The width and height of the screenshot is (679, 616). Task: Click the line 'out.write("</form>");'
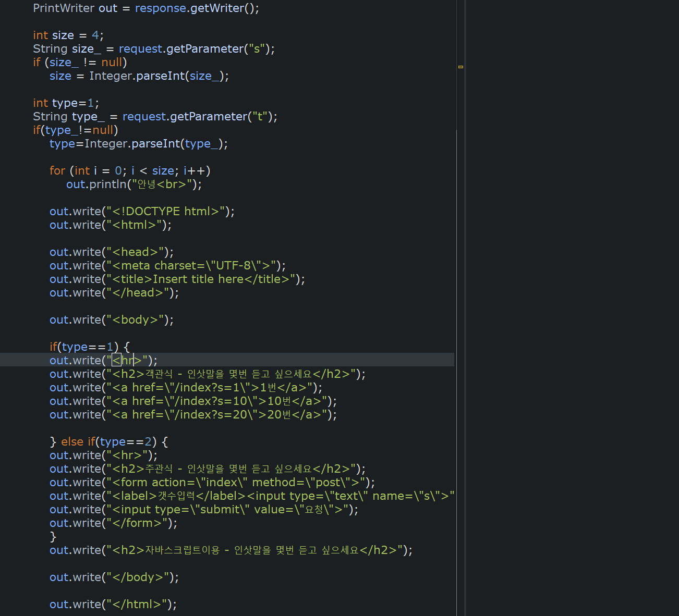113,523
